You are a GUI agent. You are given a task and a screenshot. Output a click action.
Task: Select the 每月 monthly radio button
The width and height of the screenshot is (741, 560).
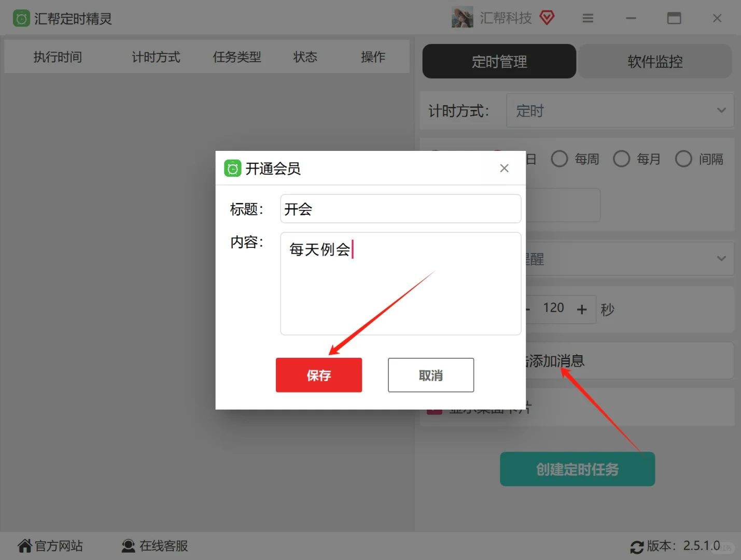coord(621,159)
